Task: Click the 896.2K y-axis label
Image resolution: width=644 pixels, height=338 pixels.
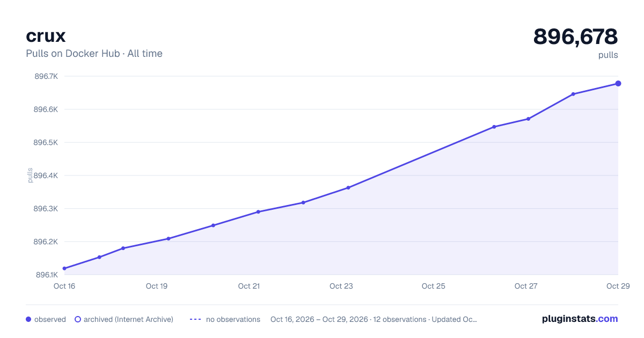Action: [x=46, y=242]
